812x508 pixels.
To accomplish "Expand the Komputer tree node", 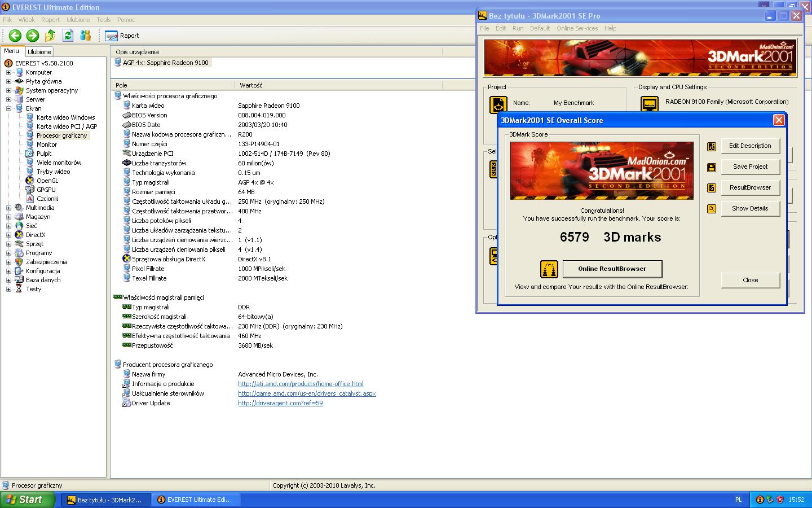I will tap(8, 72).
